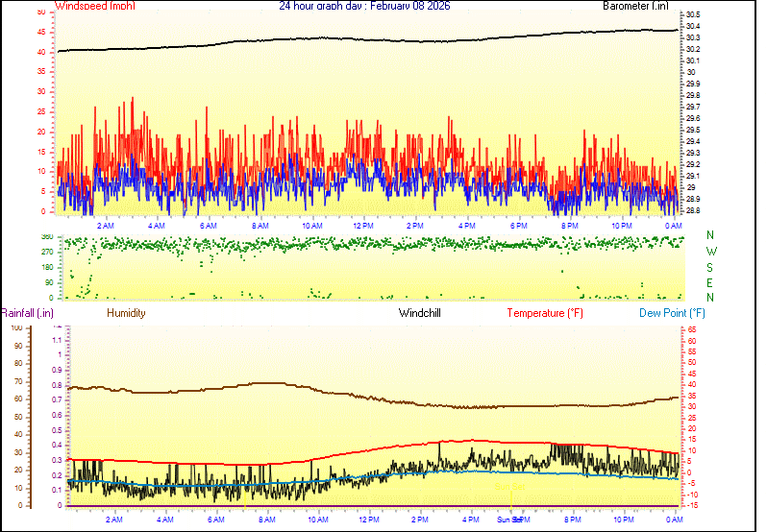Click the 8 AM mark on the temperature graph
The width and height of the screenshot is (767, 532).
(x=266, y=520)
